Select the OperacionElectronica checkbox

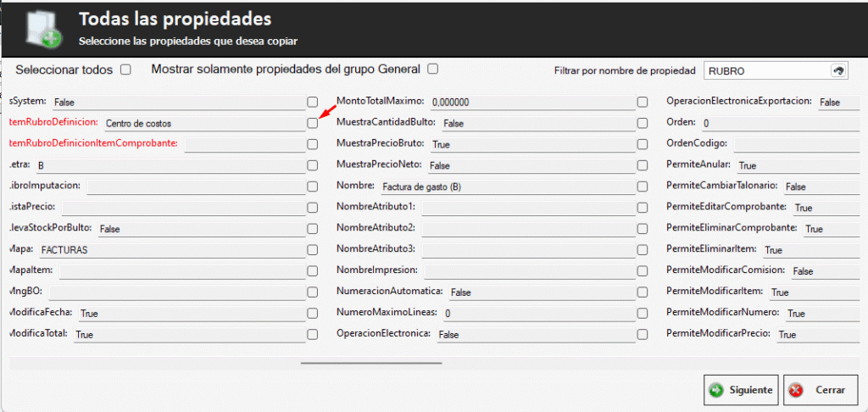[643, 334]
